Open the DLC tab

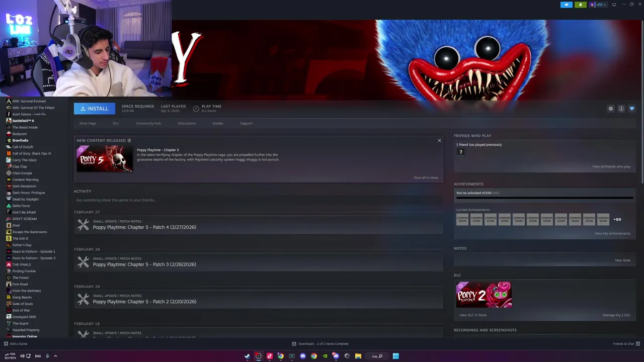[116, 123]
